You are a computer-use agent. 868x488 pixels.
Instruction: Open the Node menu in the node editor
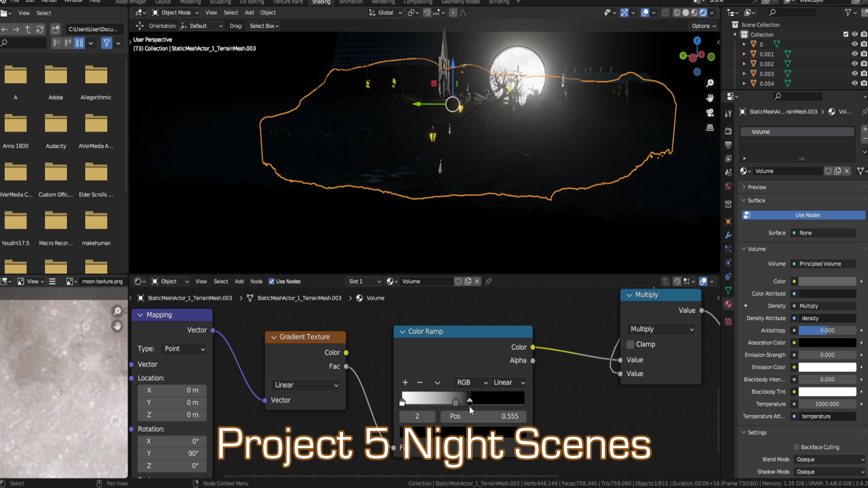(x=256, y=282)
